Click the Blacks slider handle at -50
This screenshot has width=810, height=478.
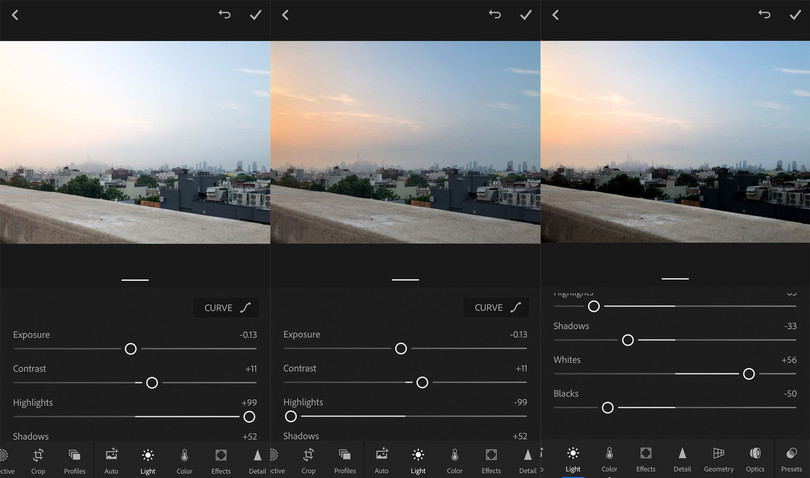607,408
